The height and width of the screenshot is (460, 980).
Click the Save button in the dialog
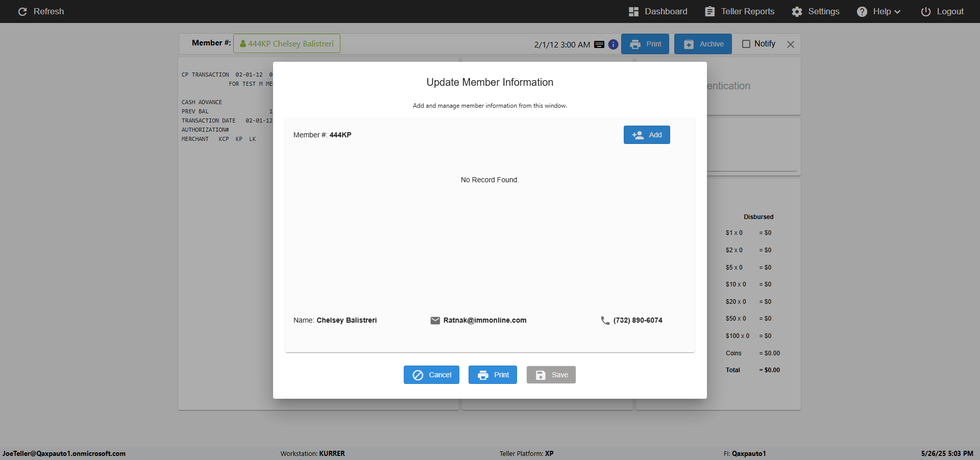point(551,375)
